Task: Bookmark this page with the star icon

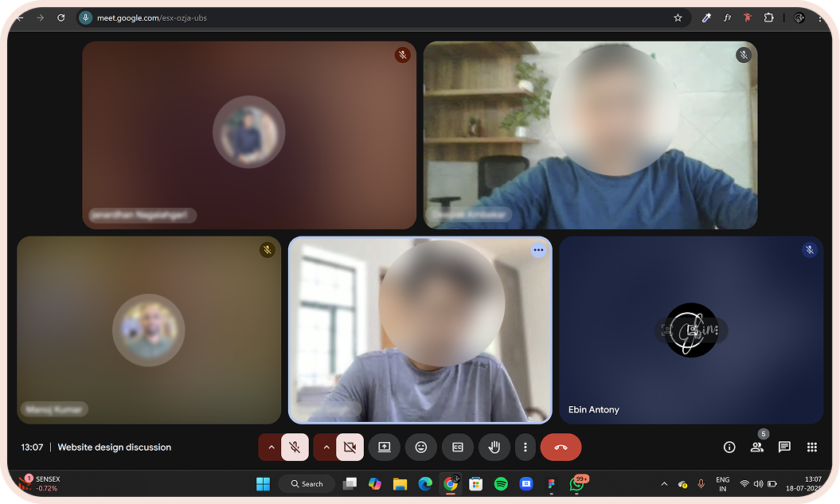Action: pos(678,18)
